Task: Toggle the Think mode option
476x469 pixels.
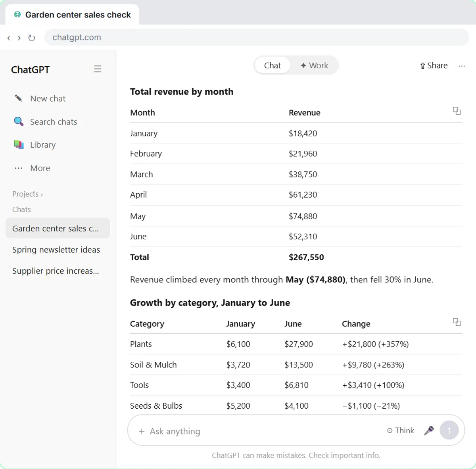Action: (x=401, y=431)
